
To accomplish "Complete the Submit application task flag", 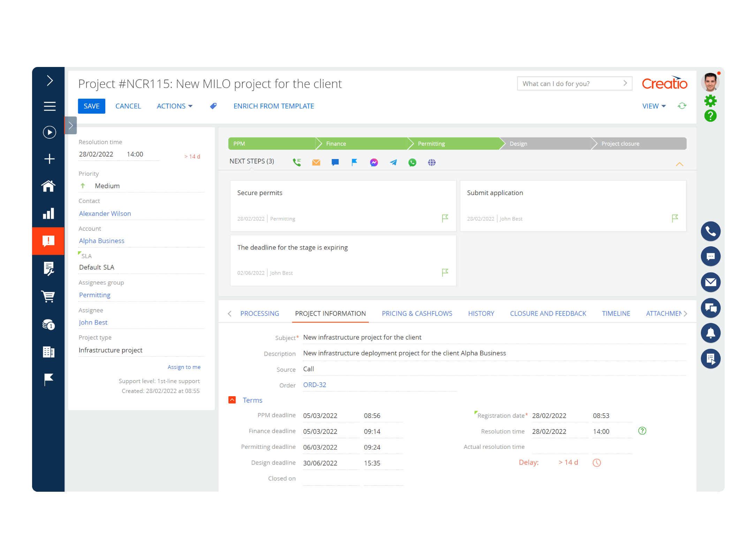I will click(675, 218).
